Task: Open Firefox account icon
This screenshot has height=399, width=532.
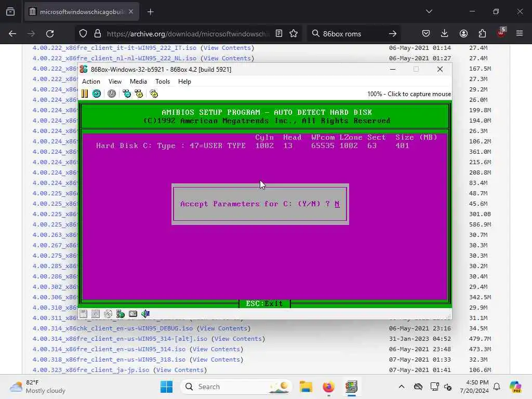Action: click(x=463, y=34)
